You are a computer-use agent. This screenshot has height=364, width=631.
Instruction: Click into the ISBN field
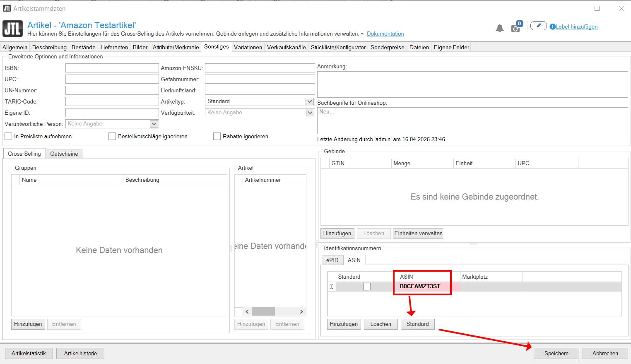click(x=112, y=68)
